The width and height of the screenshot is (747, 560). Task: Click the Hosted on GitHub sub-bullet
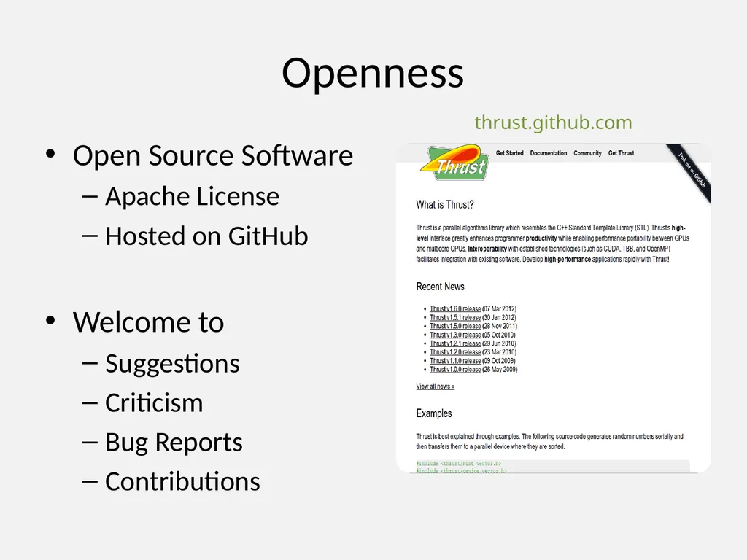click(206, 236)
